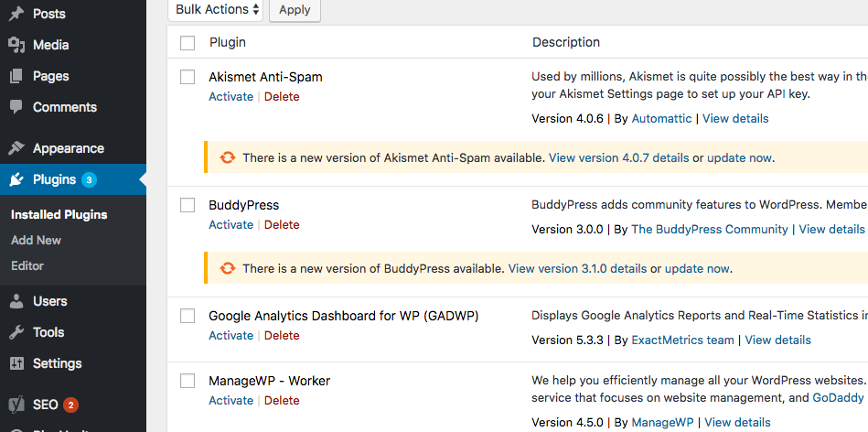The width and height of the screenshot is (868, 432).
Task: Click the Plugins plug icon
Action: [16, 179]
